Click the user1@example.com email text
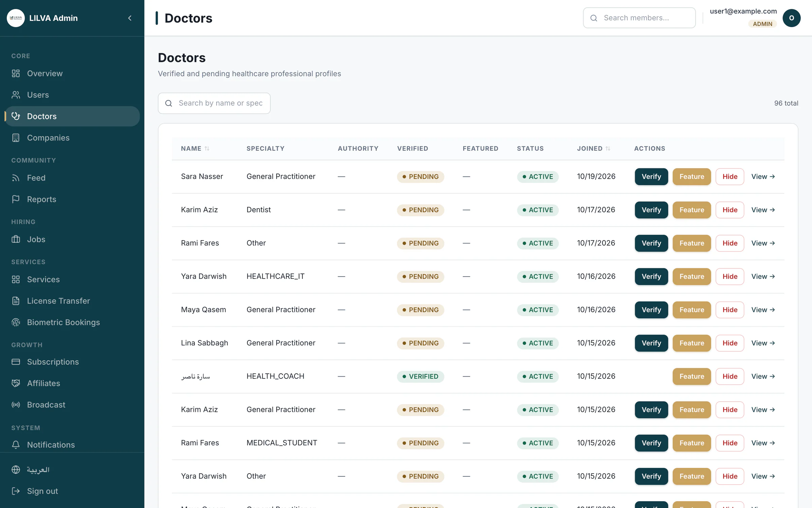The width and height of the screenshot is (812, 508). (743, 11)
